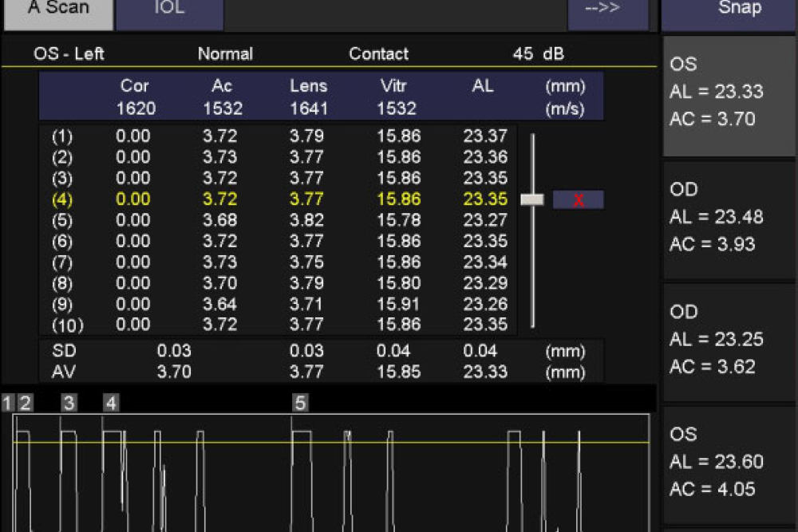Select waveform gate marker 5
Viewport: 798px width, 532px height.
(300, 404)
